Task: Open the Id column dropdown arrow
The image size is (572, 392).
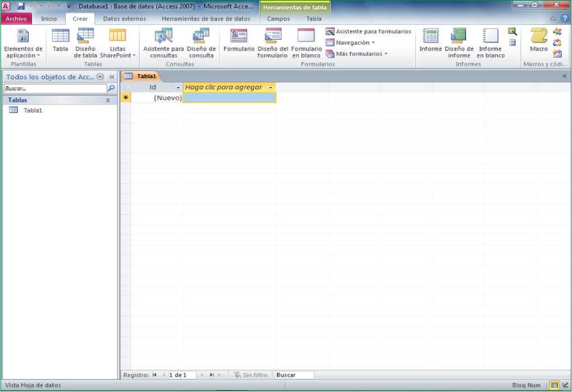Action: pos(178,88)
